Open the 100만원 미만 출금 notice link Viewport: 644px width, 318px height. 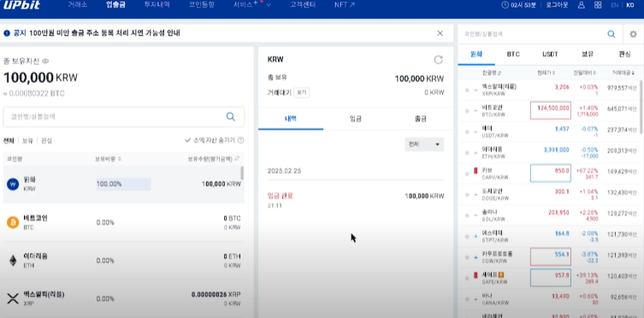(x=104, y=33)
